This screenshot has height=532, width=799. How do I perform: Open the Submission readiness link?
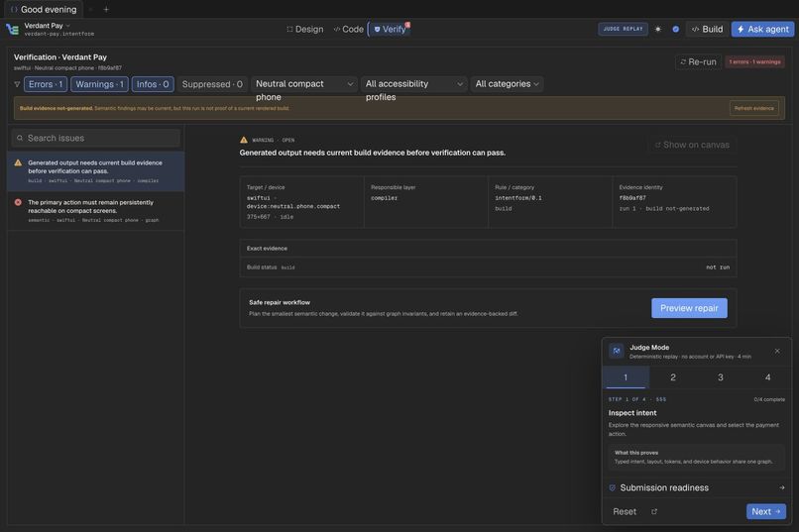pos(696,487)
